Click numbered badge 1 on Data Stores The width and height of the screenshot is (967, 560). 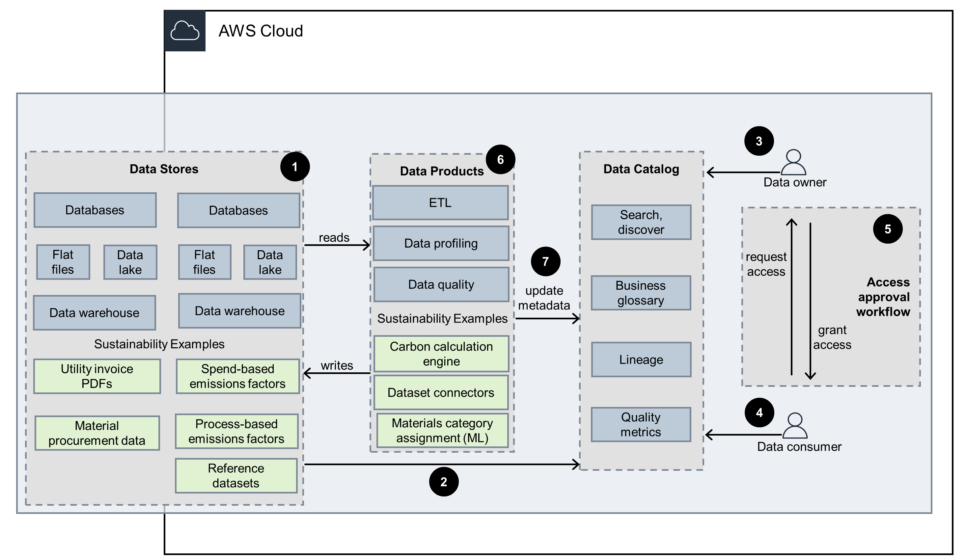[x=295, y=167]
